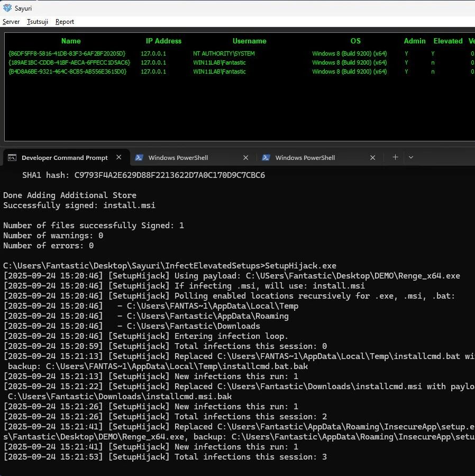Click the Windows 8 OS cell in the 189AE1BC row

pyautogui.click(x=350, y=62)
